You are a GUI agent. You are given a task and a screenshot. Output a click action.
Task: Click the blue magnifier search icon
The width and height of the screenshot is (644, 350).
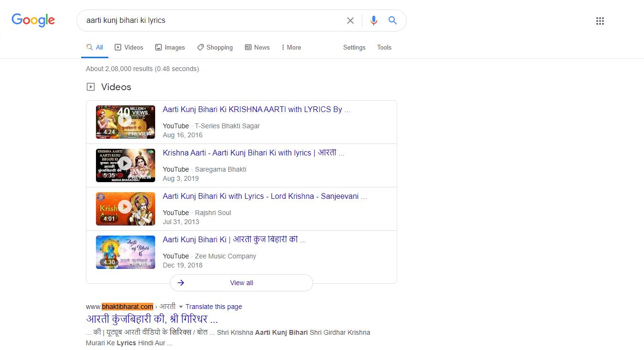point(392,21)
